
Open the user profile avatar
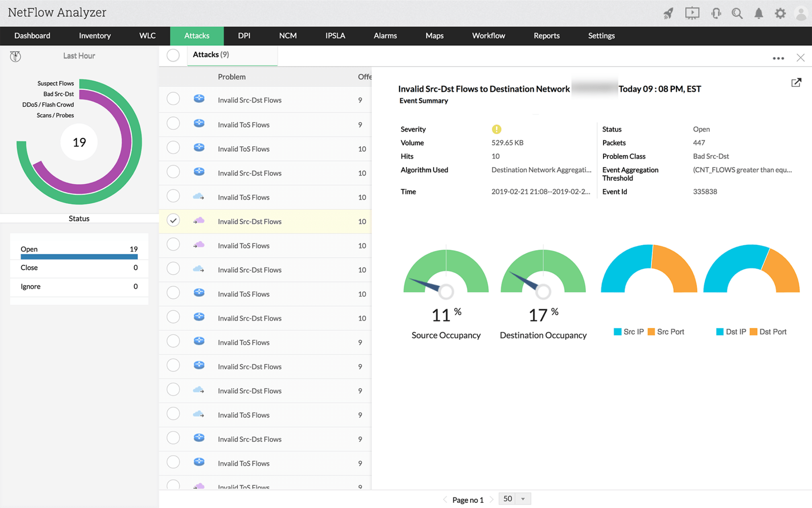[801, 13]
